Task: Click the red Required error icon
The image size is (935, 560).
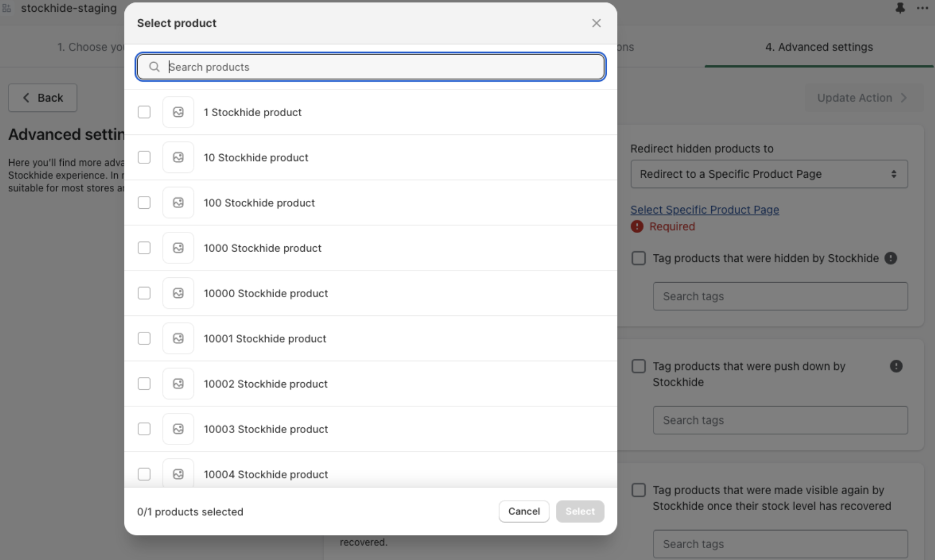Action: 637,226
